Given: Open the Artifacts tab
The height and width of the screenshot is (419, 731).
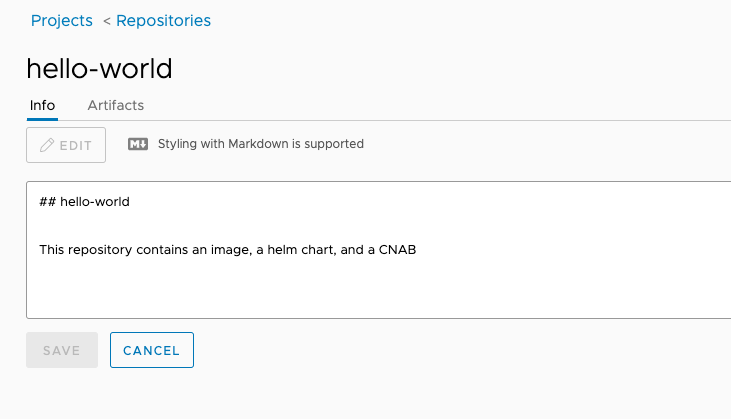Looking at the screenshot, I should (116, 105).
